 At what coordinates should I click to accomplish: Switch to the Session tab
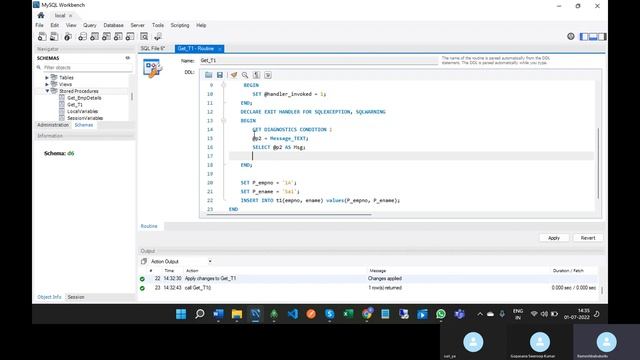(x=76, y=297)
